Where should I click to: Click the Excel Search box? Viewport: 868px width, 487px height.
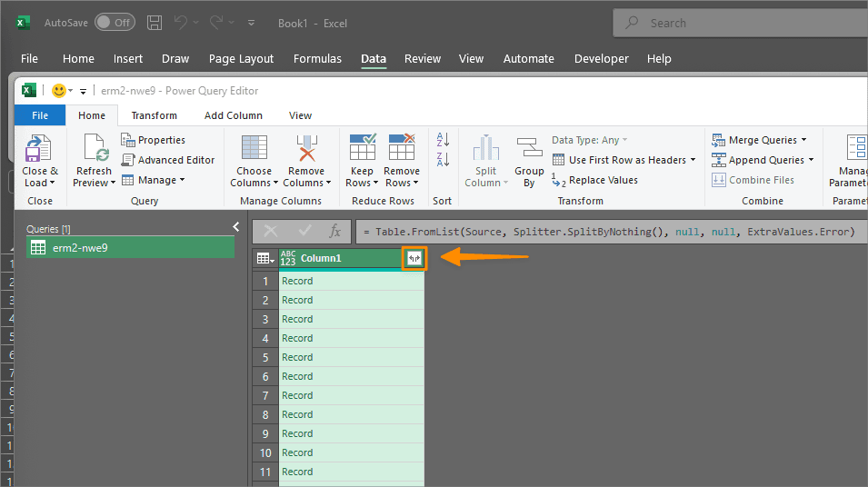click(740, 23)
